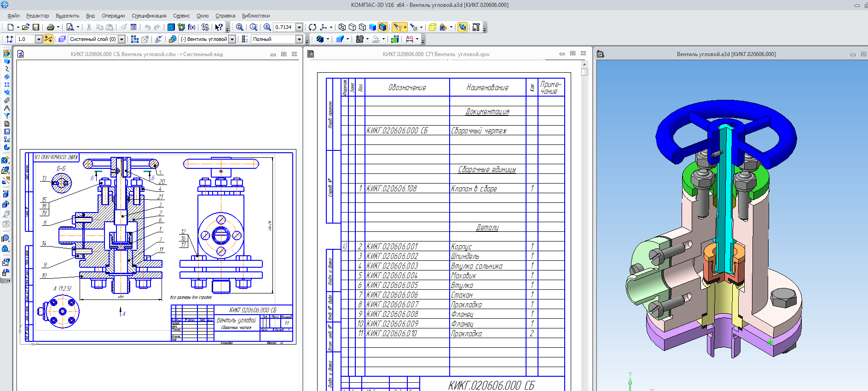Expand the (-) Вентиль угловой dropdown
This screenshot has width=868, height=391.
(x=232, y=39)
